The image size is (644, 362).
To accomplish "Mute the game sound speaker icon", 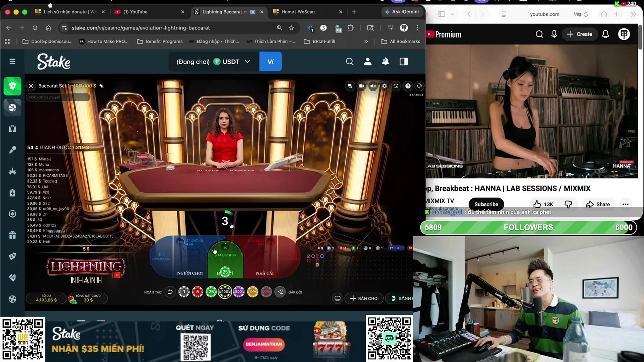I will pos(373,86).
